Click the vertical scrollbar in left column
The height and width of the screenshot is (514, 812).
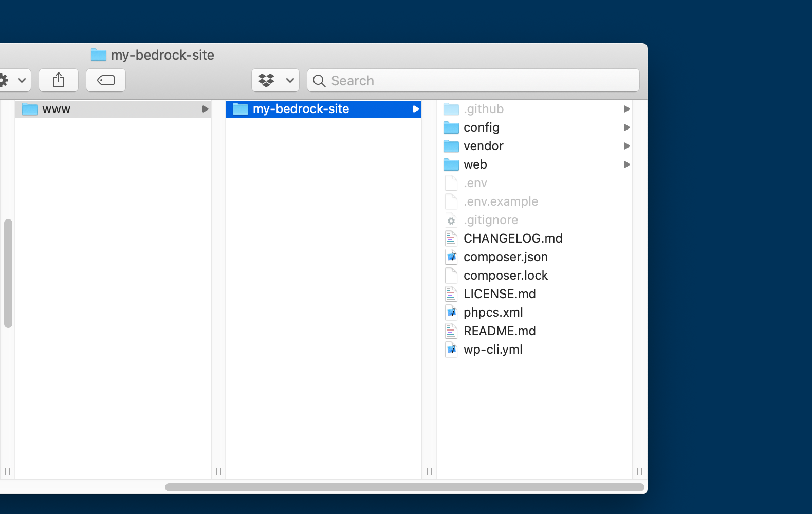point(8,273)
